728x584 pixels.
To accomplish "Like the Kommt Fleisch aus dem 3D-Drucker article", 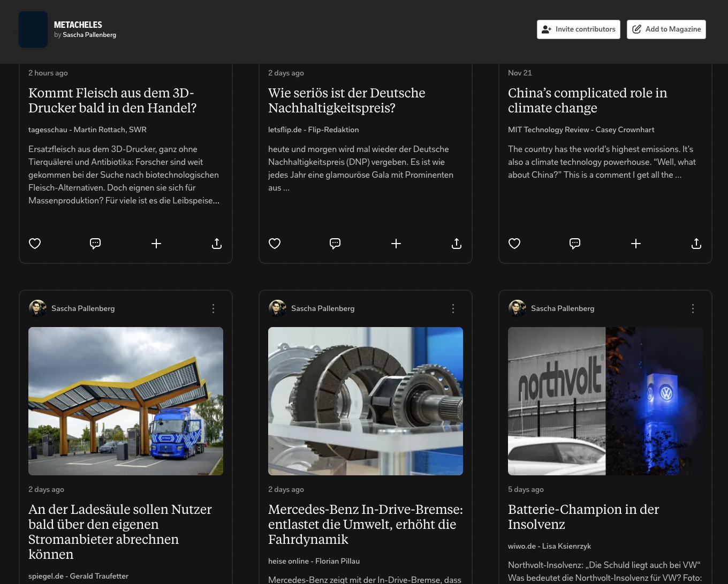I will [35, 244].
